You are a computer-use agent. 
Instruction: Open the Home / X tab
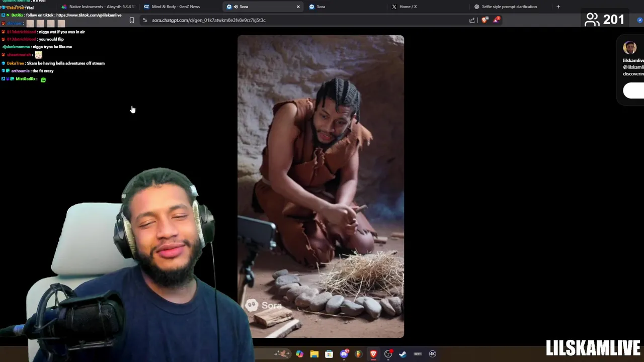pyautogui.click(x=428, y=7)
